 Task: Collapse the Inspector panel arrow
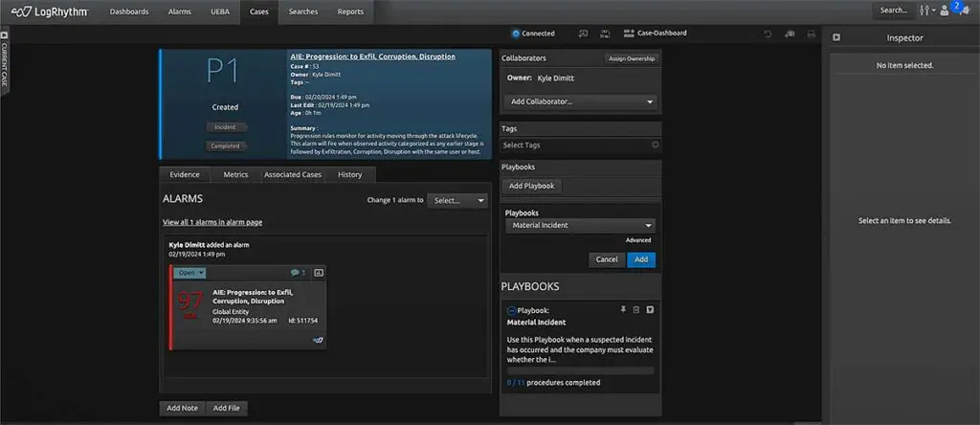pos(836,38)
